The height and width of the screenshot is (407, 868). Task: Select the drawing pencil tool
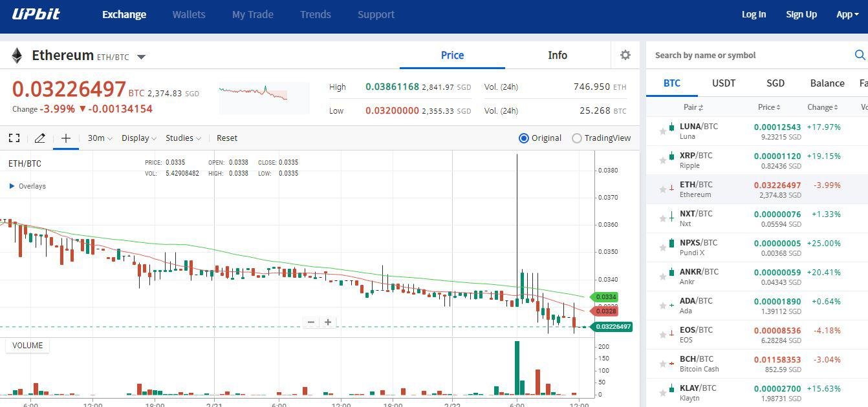click(39, 138)
